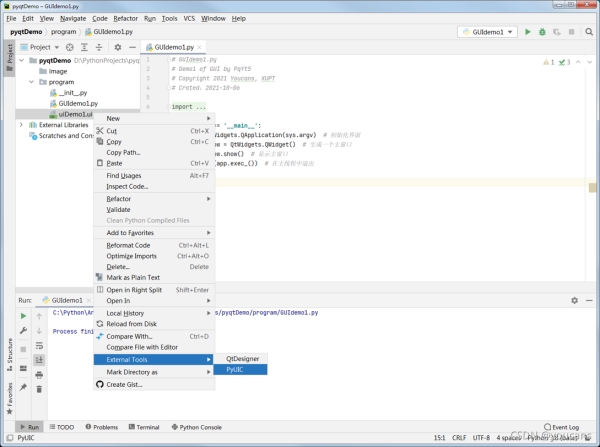Viewport: 600px width, 447px height.
Task: Click the Search Everywhere magnifier icon
Action: [589, 32]
